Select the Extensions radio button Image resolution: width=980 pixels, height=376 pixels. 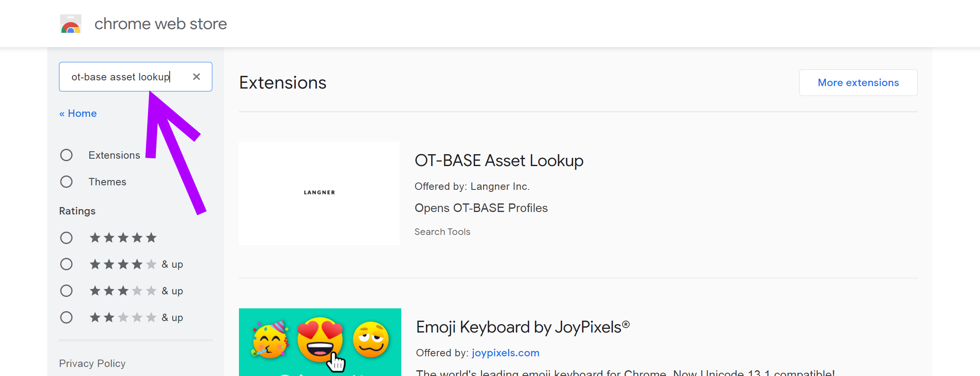(66, 155)
